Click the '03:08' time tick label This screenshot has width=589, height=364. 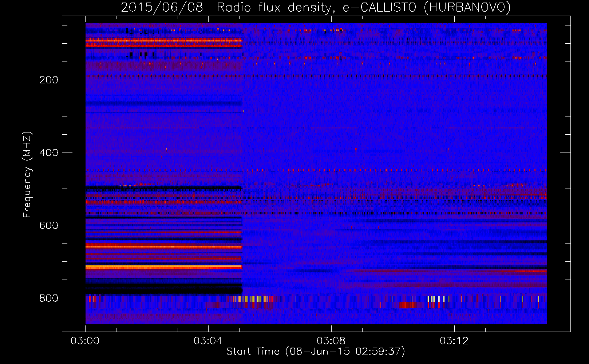tap(331, 341)
